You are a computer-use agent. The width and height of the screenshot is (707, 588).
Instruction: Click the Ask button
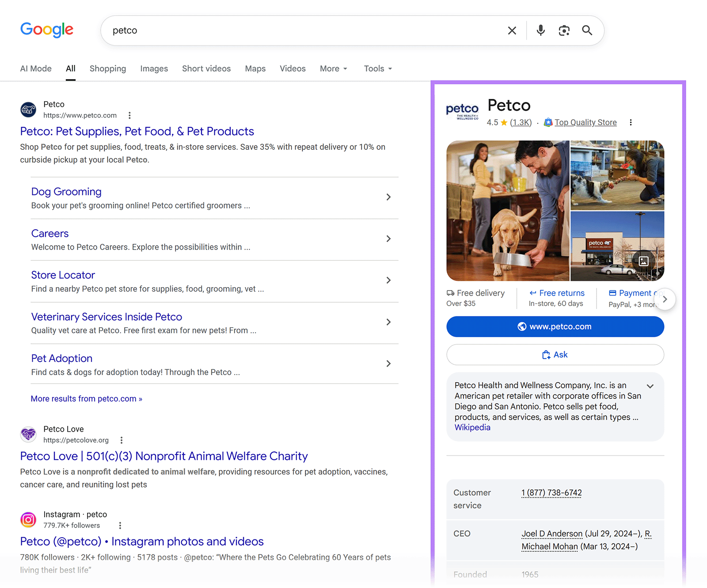(x=555, y=355)
